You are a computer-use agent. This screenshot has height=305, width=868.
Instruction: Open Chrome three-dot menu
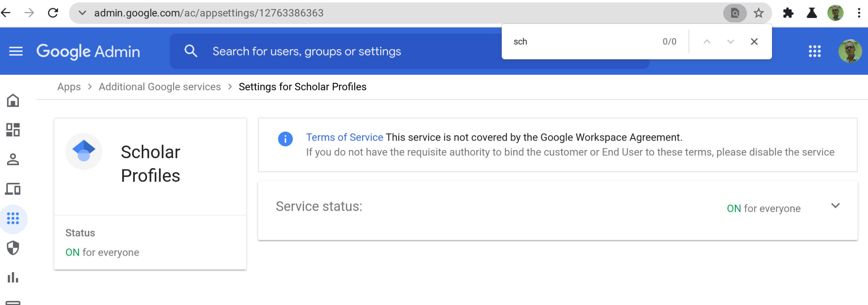pos(859,13)
